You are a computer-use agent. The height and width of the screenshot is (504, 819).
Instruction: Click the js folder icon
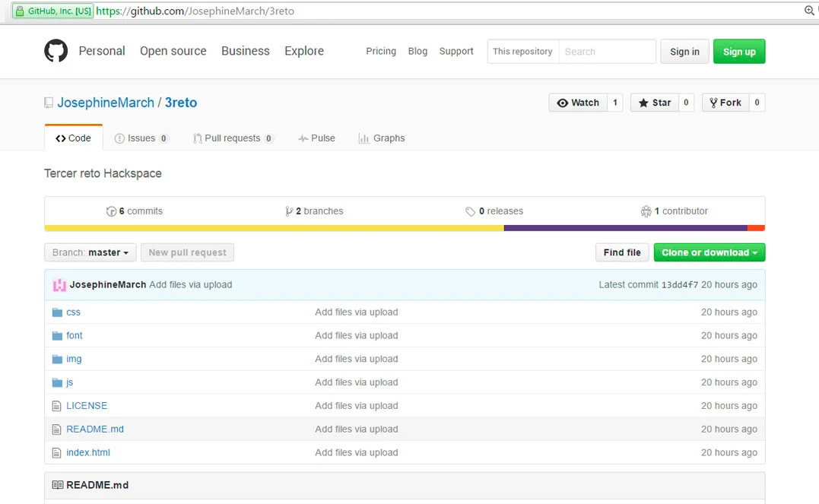pyautogui.click(x=57, y=383)
